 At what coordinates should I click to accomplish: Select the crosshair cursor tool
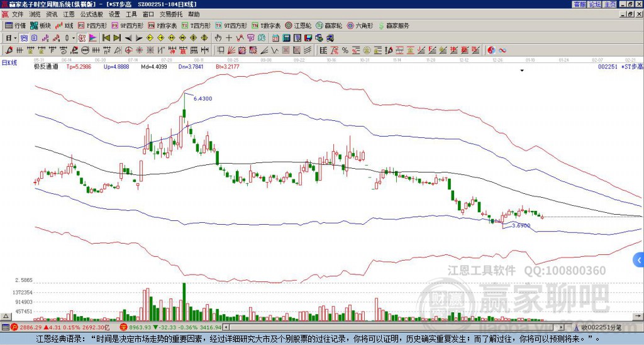(x=229, y=38)
